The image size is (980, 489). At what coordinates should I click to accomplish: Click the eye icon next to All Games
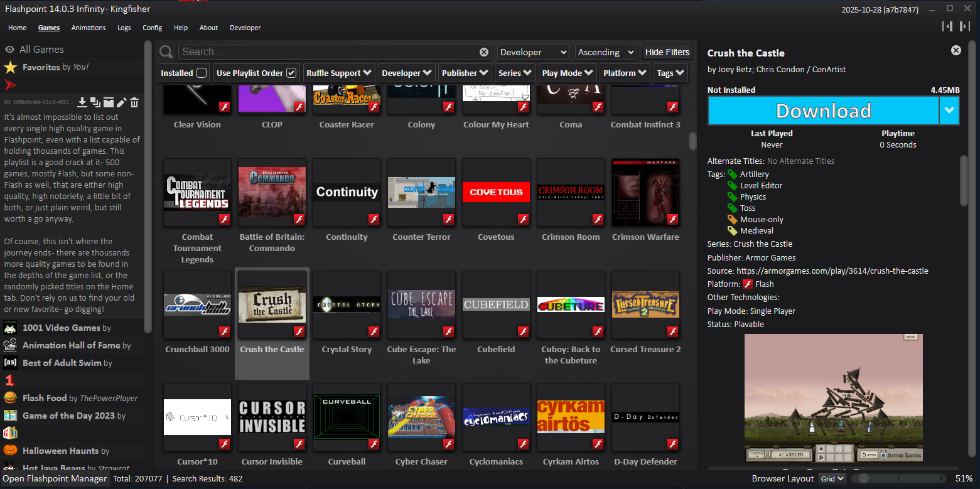point(10,50)
